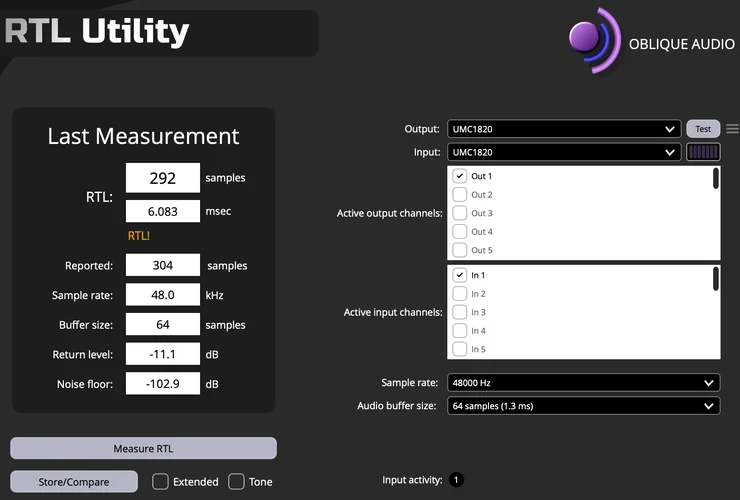Enable the Out 4 output channel
740x500 pixels.
click(x=460, y=231)
